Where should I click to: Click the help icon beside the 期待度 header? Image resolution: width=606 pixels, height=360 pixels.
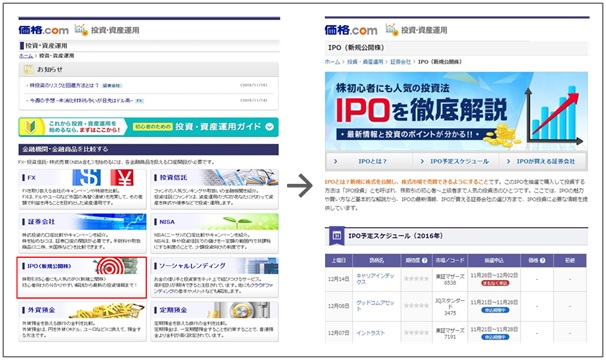424,261
